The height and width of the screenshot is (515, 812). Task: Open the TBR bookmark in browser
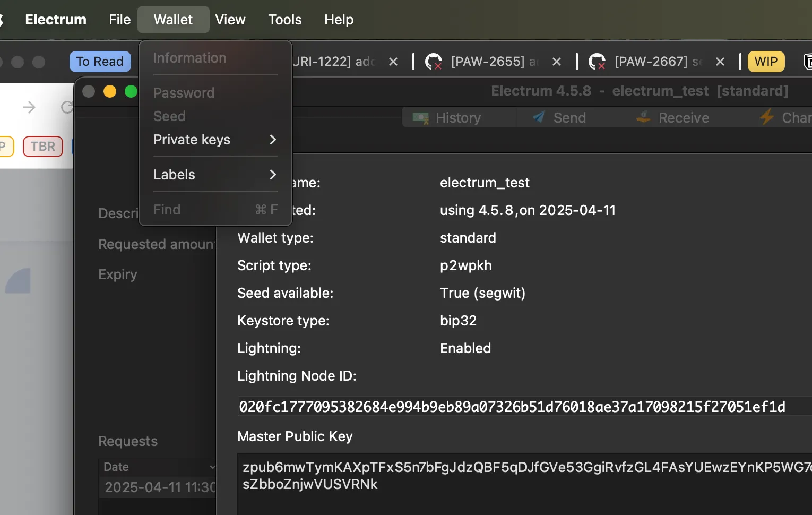[42, 147]
